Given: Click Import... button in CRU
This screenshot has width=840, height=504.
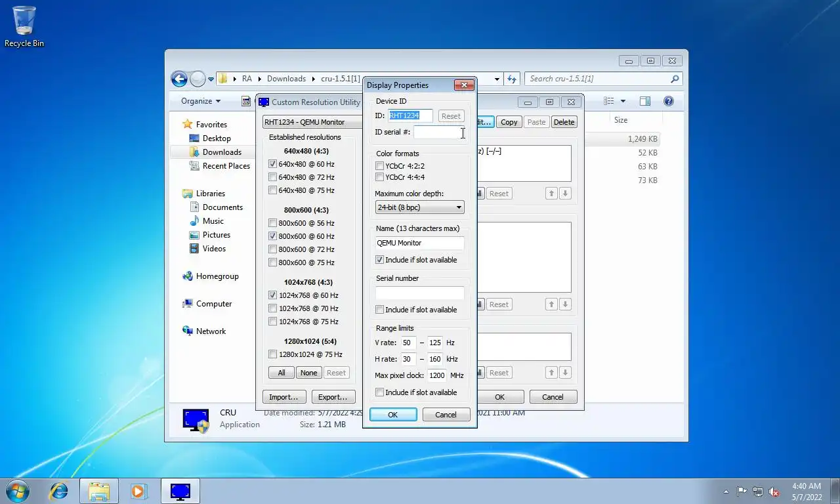Looking at the screenshot, I should tap(283, 397).
